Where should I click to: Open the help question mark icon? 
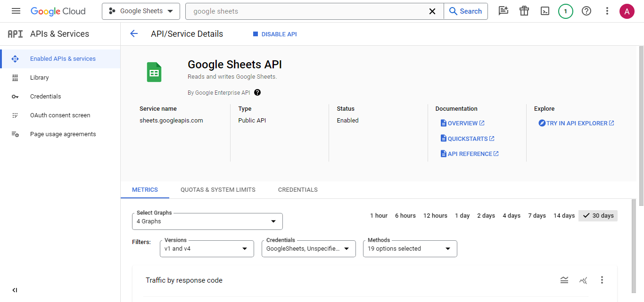pos(586,11)
